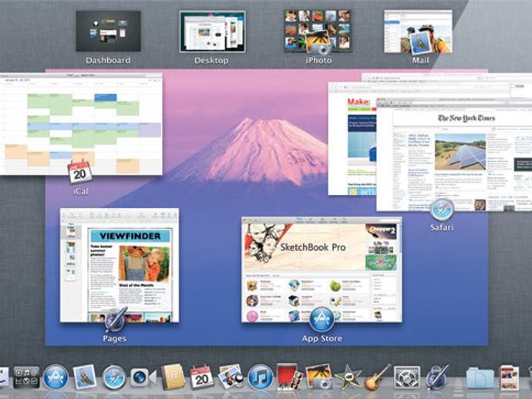
Task: Open the Mail stamp icon in the Dock
Action: pos(85,377)
